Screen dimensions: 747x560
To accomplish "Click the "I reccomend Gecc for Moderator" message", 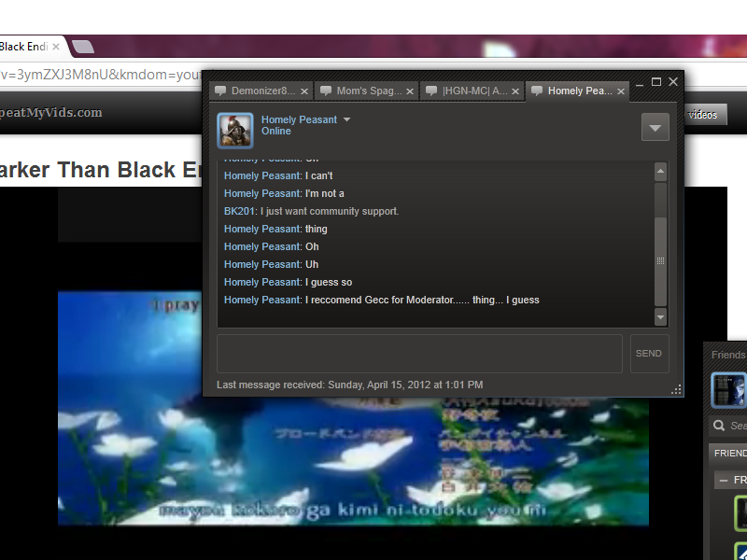I will point(382,300).
